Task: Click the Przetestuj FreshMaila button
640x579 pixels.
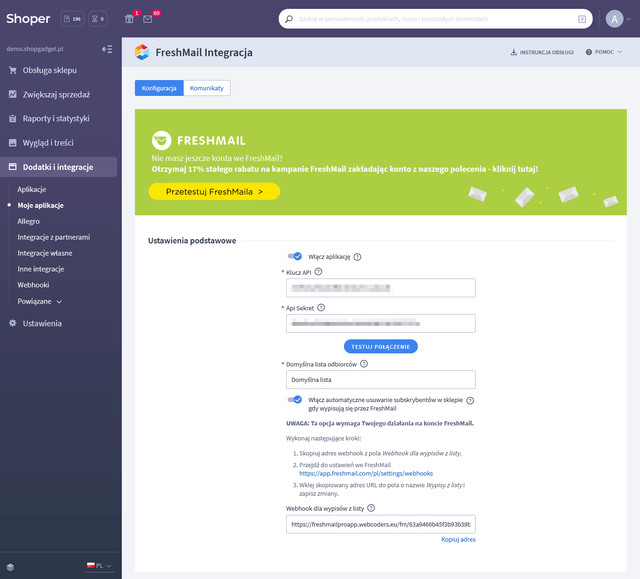Action: (214, 191)
